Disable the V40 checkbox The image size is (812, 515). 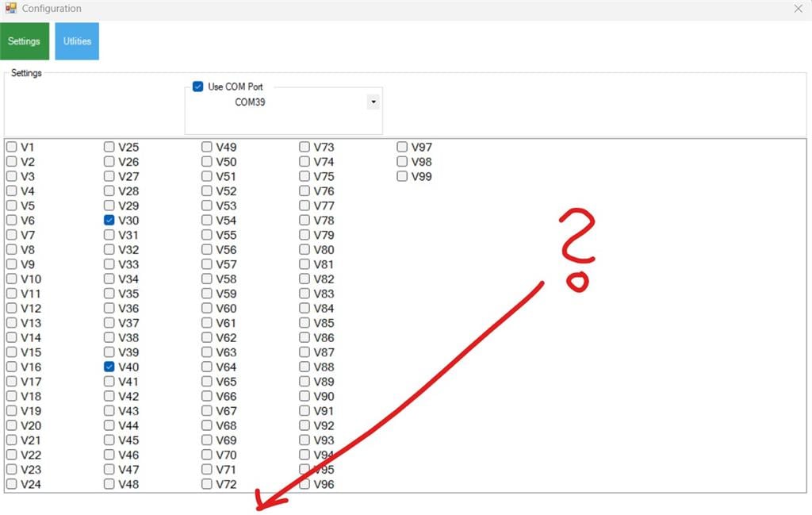coord(109,367)
